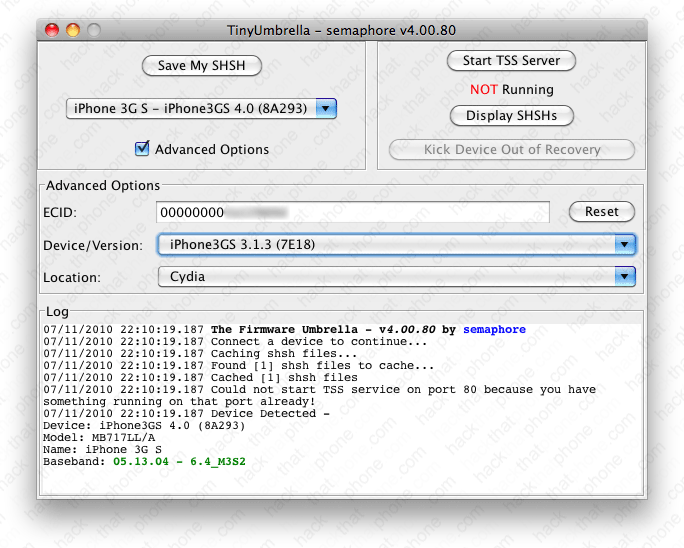684x548 pixels.
Task: Zoom window using the green button
Action: coord(94,30)
